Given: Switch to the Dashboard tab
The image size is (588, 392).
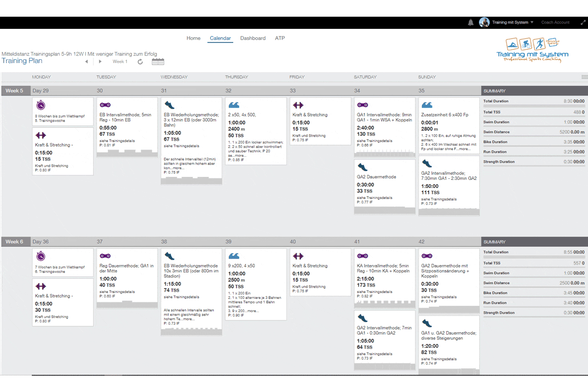Looking at the screenshot, I should tap(253, 38).
